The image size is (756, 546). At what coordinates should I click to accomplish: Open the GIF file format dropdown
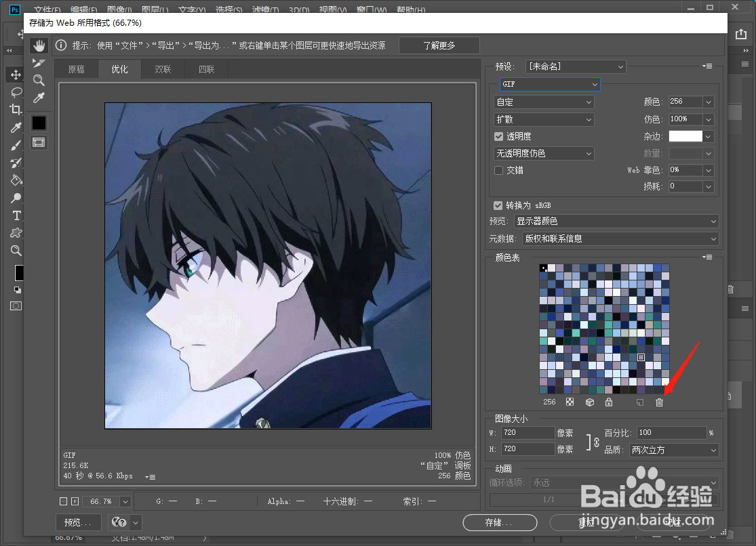(x=550, y=84)
